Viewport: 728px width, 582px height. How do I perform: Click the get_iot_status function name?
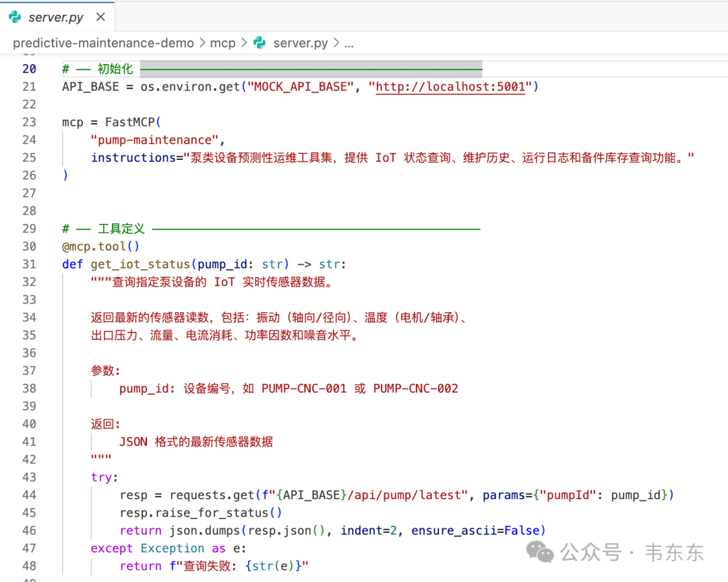pos(140,264)
